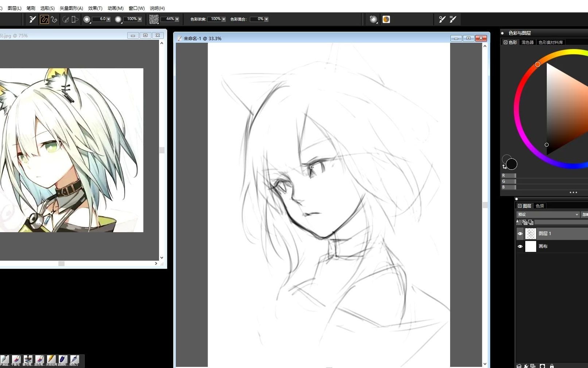The height and width of the screenshot is (368, 588).
Task: Select the 图层 1 layer thumbnail
Action: tap(531, 234)
